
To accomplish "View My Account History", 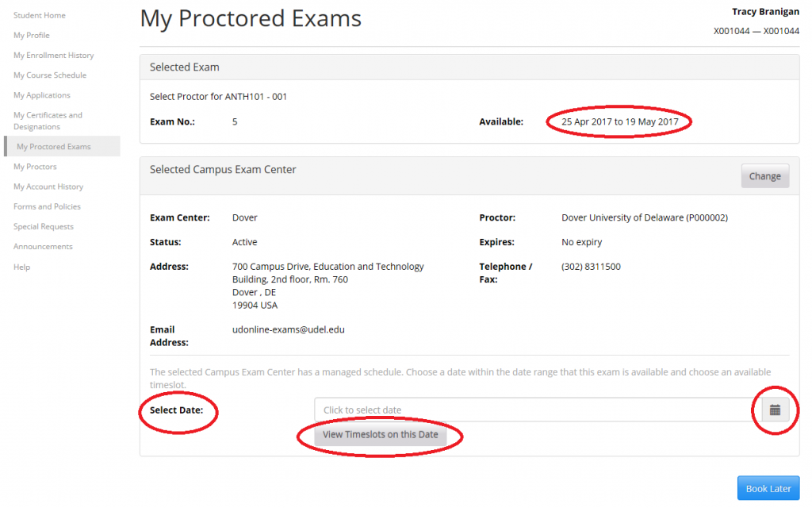I will pyautogui.click(x=48, y=187).
